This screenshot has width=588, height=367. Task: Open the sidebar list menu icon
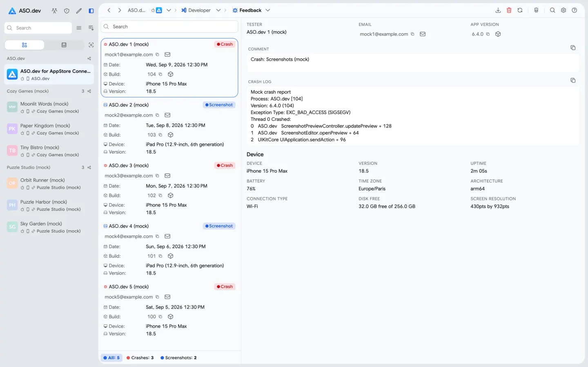79,28
